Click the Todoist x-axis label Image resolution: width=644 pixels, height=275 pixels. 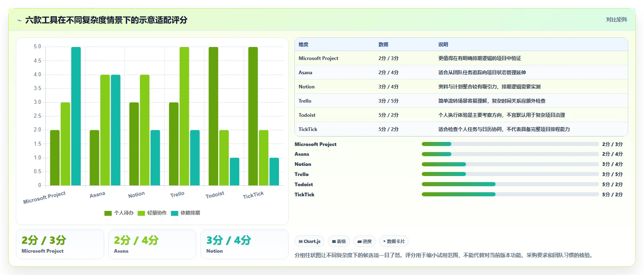coord(215,195)
